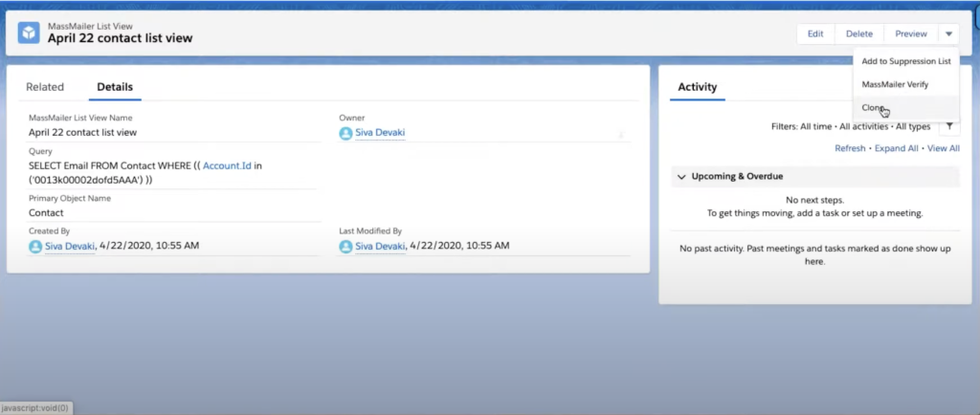Click the Delete button
This screenshot has height=415, width=980.
pos(859,33)
